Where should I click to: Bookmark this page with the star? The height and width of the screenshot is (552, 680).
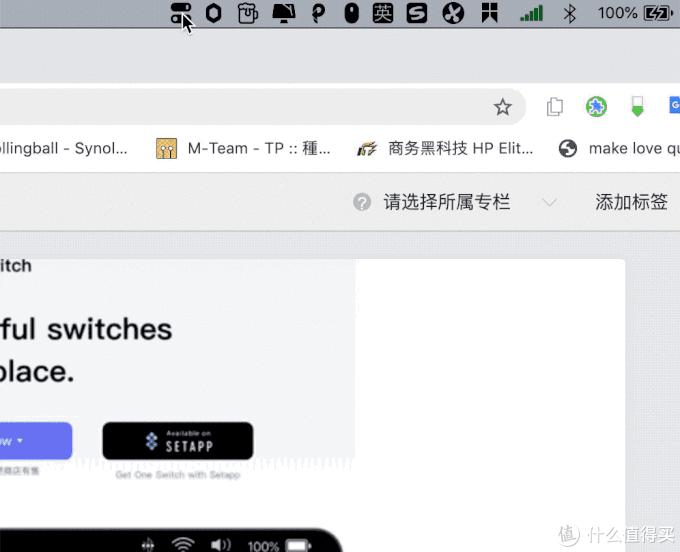[503, 107]
